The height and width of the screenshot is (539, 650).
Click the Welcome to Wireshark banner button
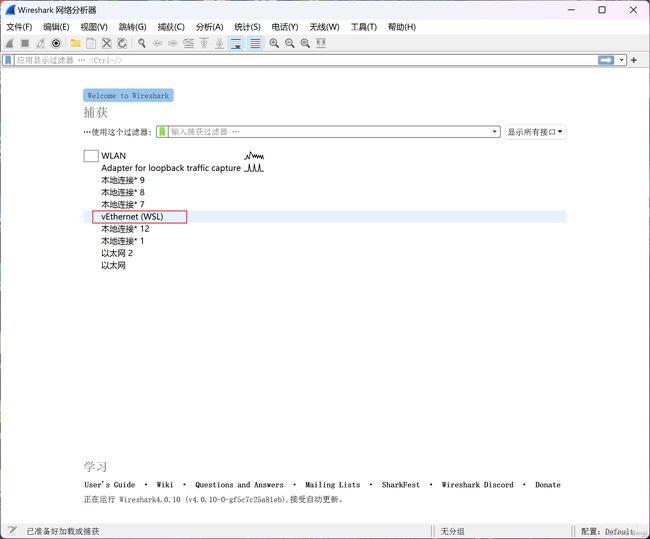128,95
